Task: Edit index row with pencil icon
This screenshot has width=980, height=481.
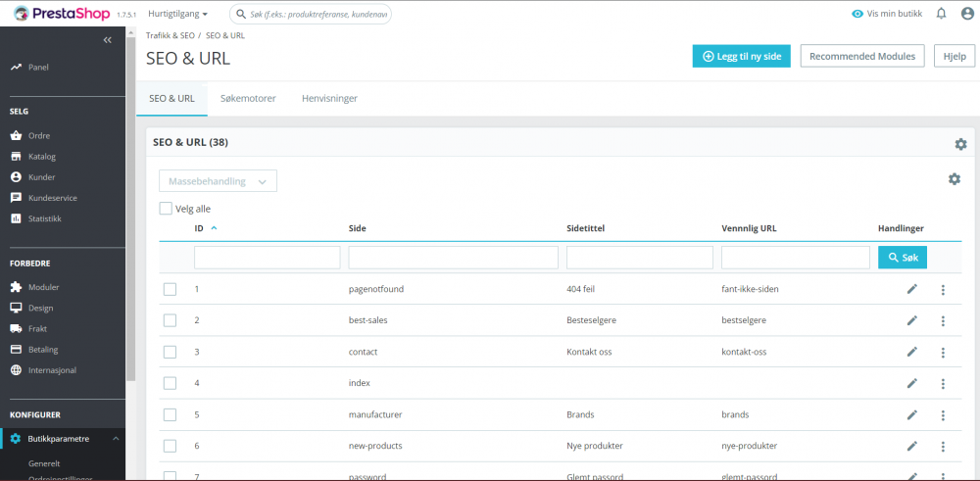Action: (911, 383)
